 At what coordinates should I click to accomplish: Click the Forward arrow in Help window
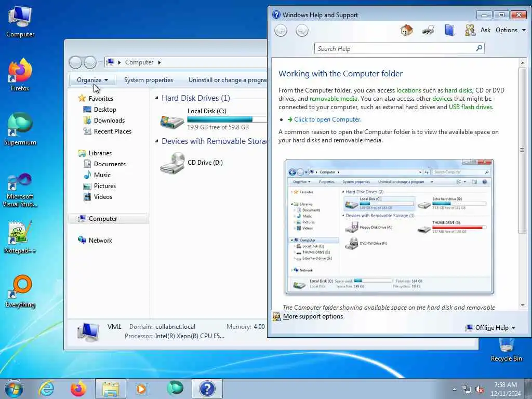[302, 31]
